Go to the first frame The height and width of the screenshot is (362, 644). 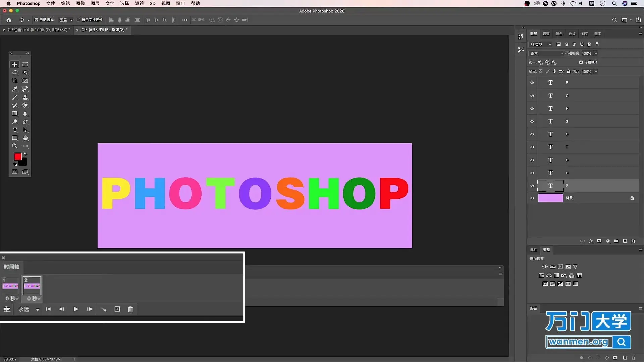[48, 309]
